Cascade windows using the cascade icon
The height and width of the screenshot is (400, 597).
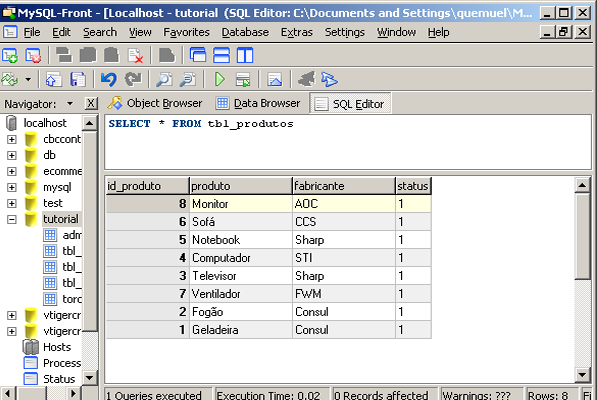[198, 55]
